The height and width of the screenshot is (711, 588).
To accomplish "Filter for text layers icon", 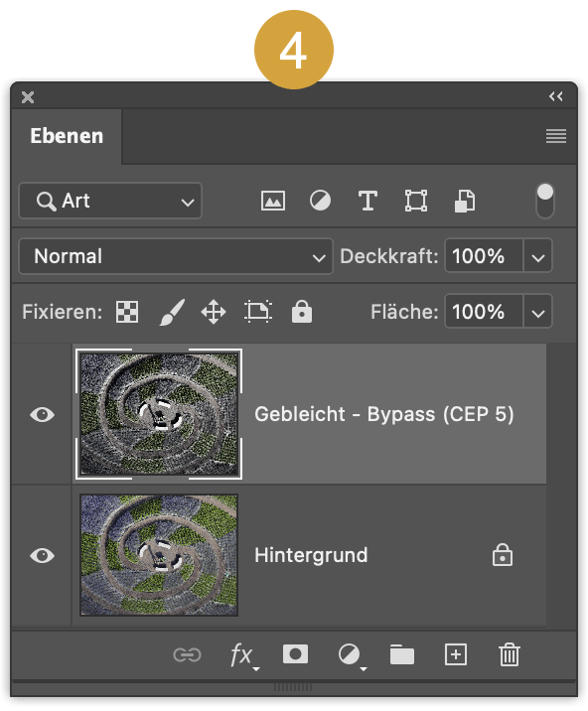I will coord(367,201).
